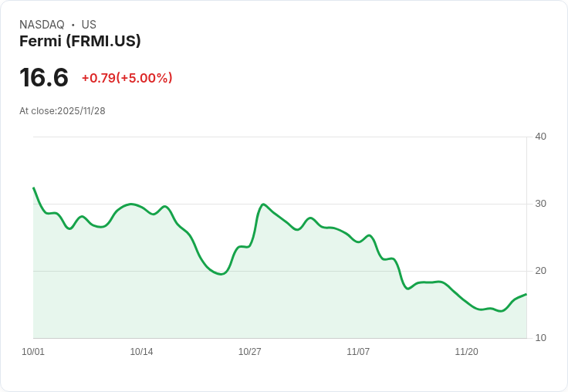Click the 10/27 x-axis date label
This screenshot has height=392, width=568.
tap(249, 351)
